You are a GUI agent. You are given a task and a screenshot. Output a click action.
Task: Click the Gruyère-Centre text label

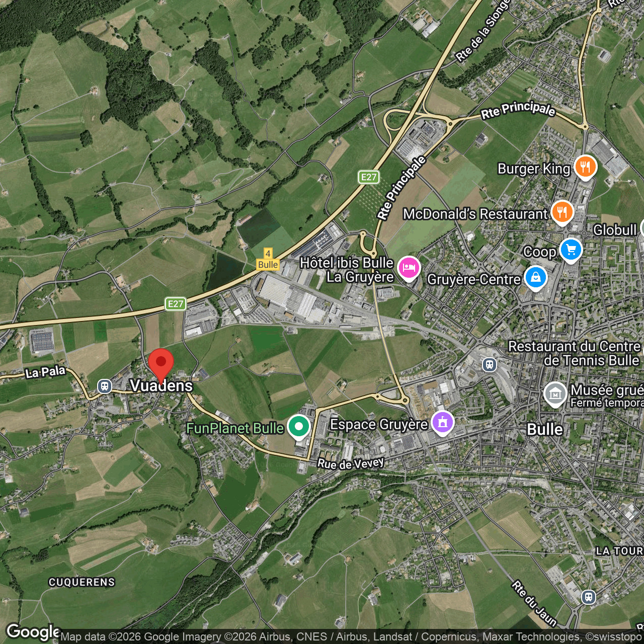[x=474, y=279]
